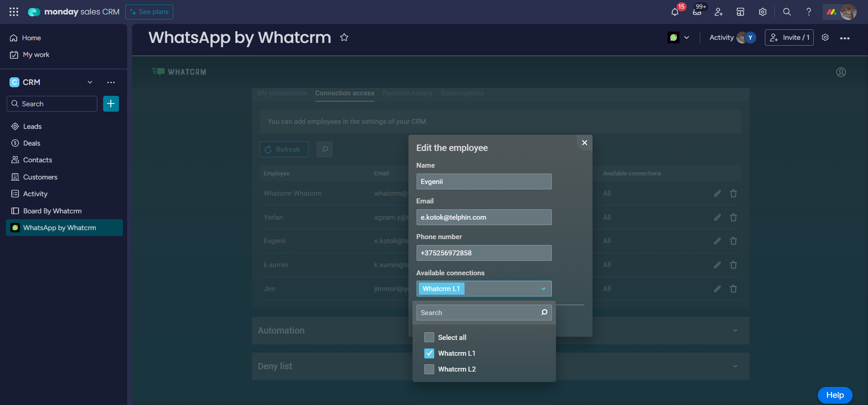Expand the CRM workspace chevron
868x405 pixels.
[x=90, y=82]
